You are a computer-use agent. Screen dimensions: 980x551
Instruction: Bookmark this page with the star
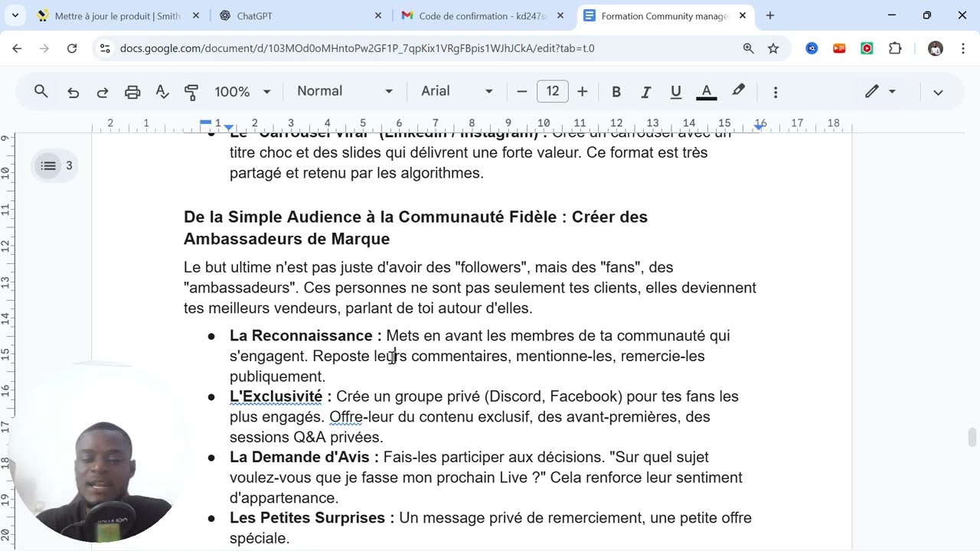click(x=773, y=48)
